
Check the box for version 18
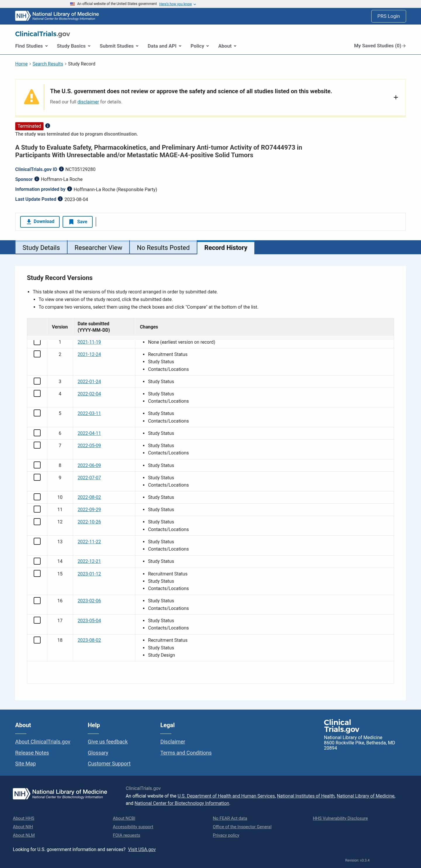[37, 640]
